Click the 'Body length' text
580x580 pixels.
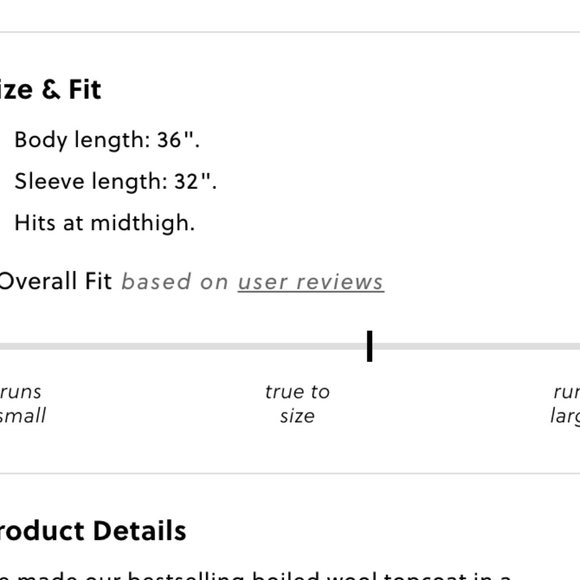(x=82, y=140)
